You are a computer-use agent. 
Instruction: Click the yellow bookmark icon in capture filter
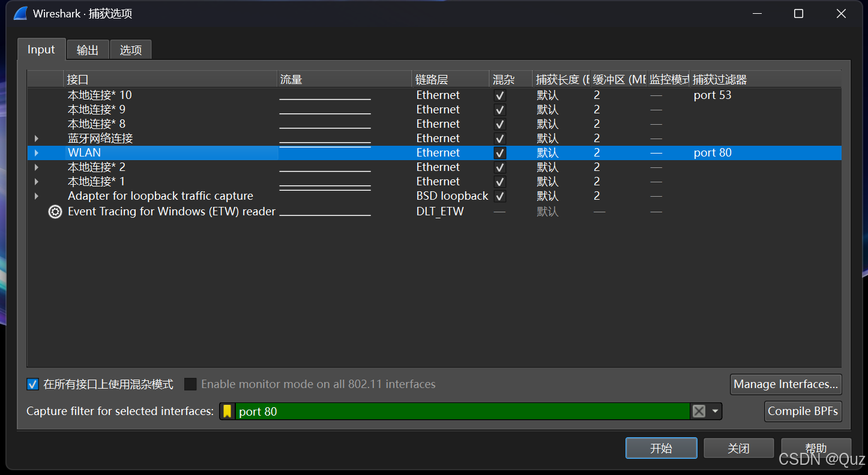pyautogui.click(x=227, y=411)
